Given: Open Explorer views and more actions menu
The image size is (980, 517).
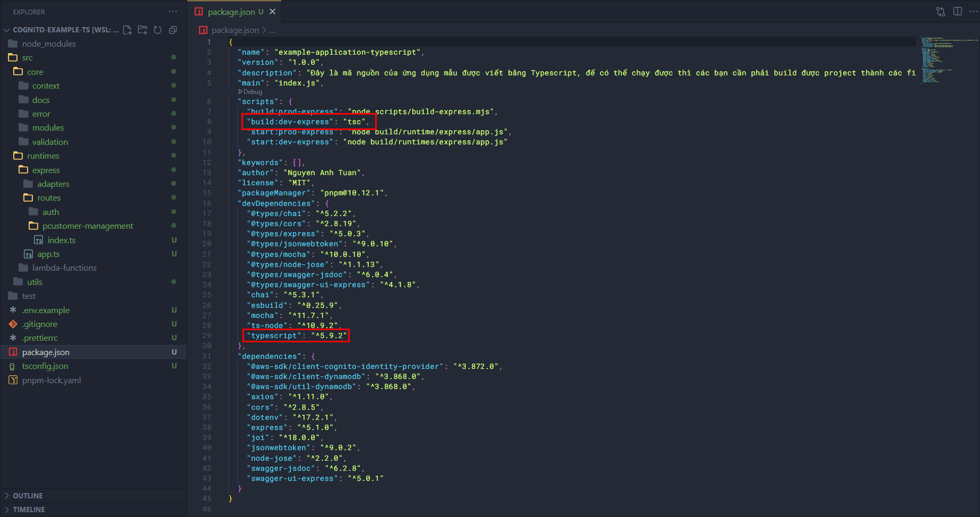Looking at the screenshot, I should coord(173,12).
